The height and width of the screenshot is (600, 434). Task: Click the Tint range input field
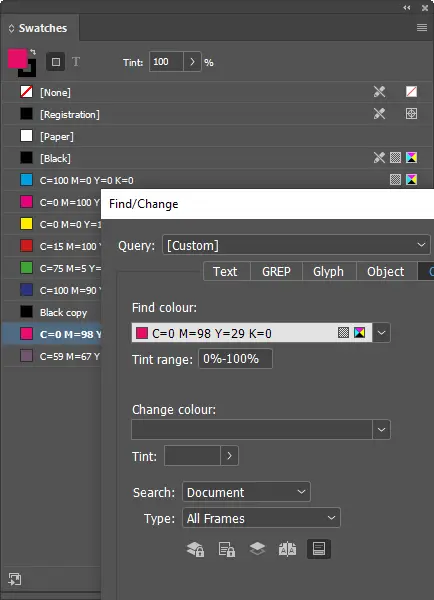[x=235, y=359]
